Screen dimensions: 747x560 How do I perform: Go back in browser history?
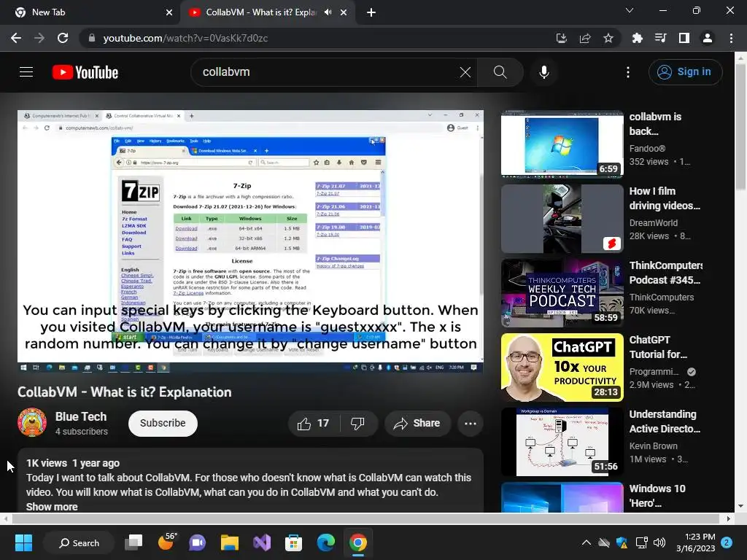point(16,38)
